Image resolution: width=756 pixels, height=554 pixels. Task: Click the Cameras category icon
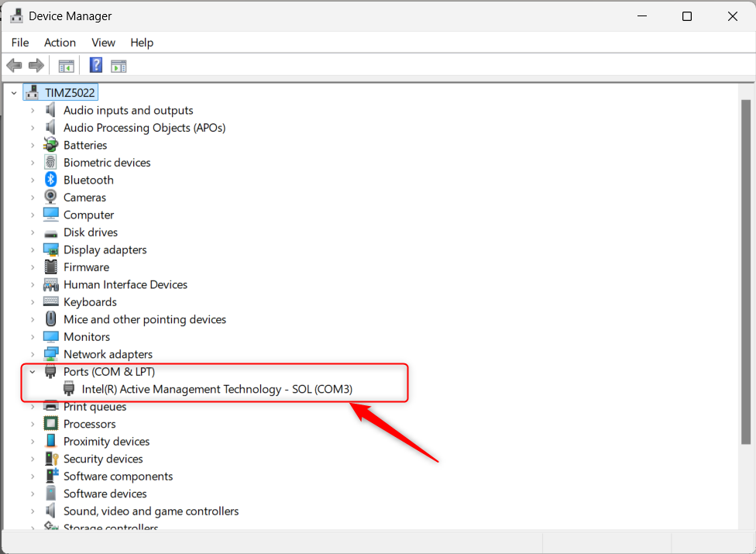[x=50, y=197]
